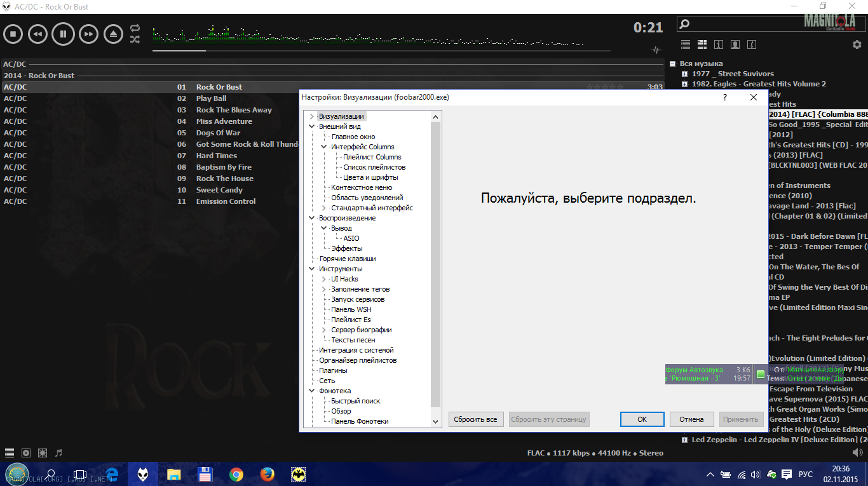Stop playback with the stop button
The height and width of the screenshot is (486, 868).
tap(13, 34)
